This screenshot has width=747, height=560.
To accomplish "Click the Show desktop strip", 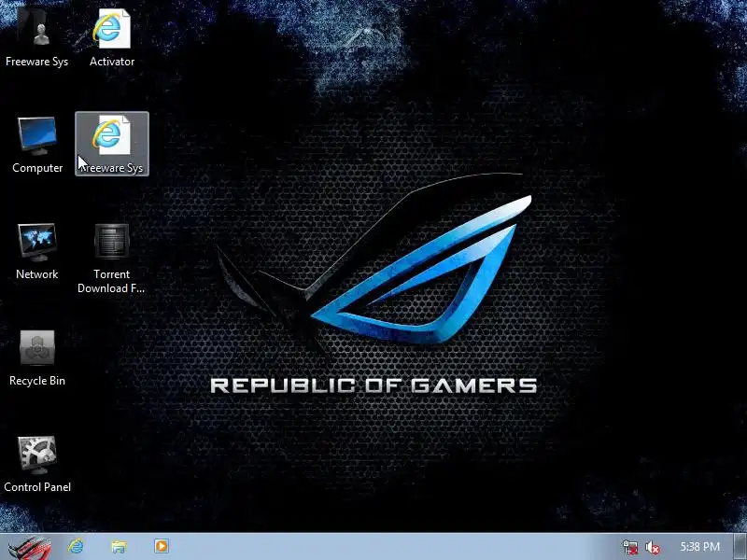I will pos(740,547).
